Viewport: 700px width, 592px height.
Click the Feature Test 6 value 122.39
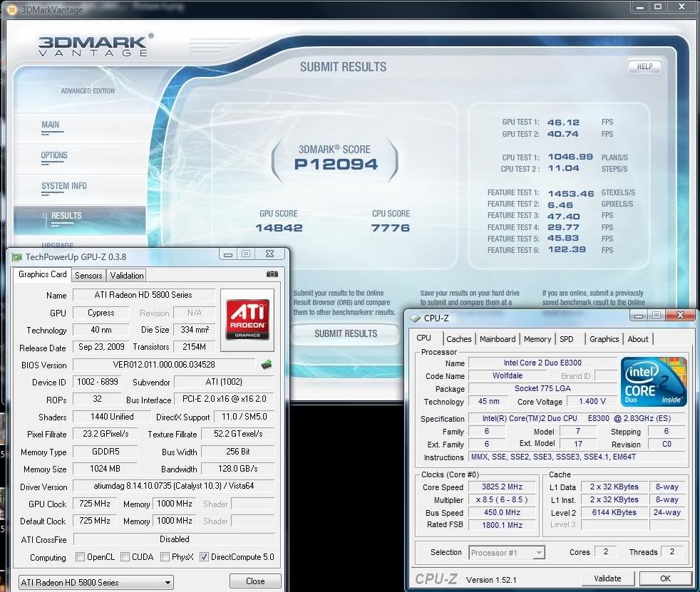click(567, 249)
